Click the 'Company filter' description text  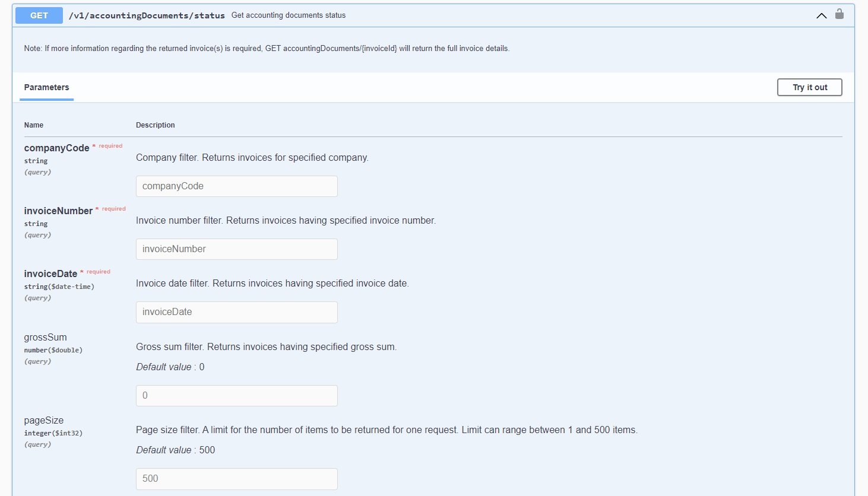(252, 158)
